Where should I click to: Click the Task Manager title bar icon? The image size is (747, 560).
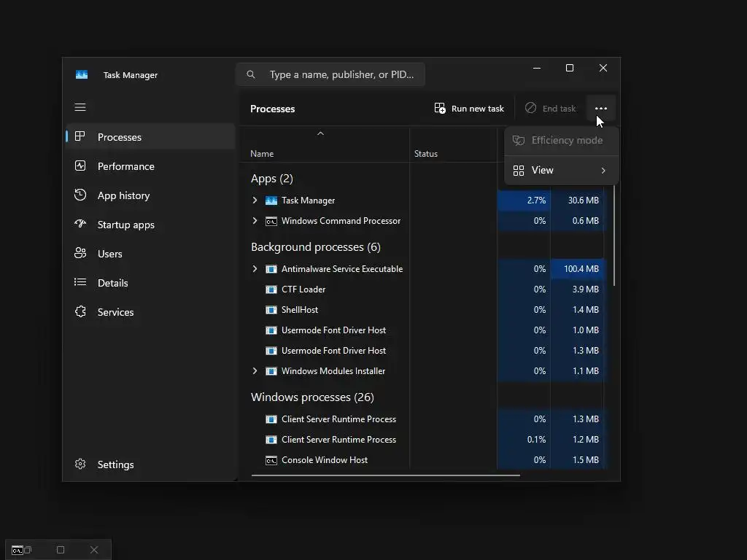click(82, 75)
